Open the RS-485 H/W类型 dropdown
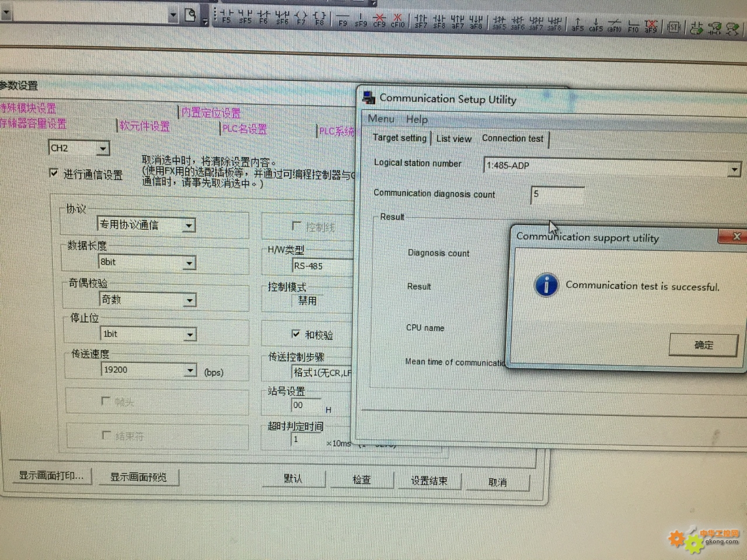 323,266
